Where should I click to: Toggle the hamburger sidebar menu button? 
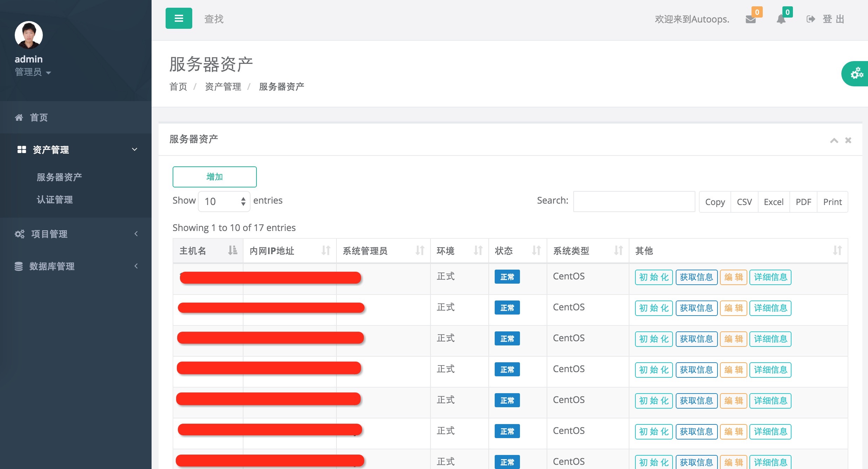coord(179,18)
